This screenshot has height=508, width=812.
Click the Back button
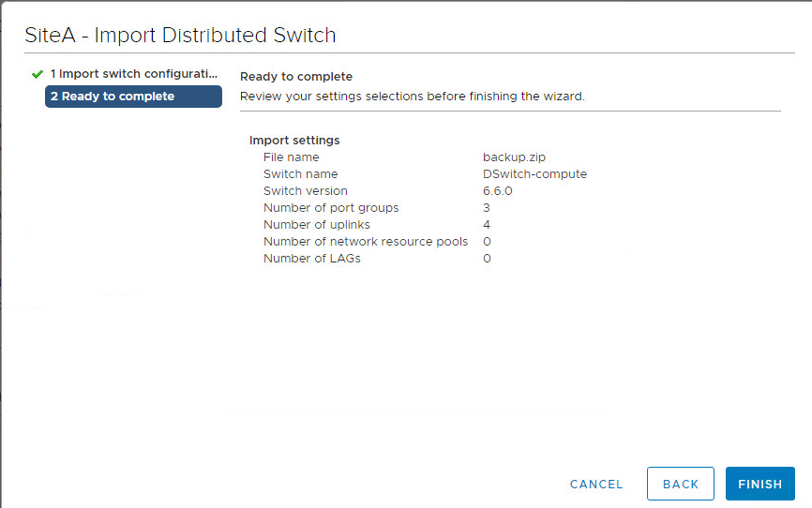(x=680, y=484)
